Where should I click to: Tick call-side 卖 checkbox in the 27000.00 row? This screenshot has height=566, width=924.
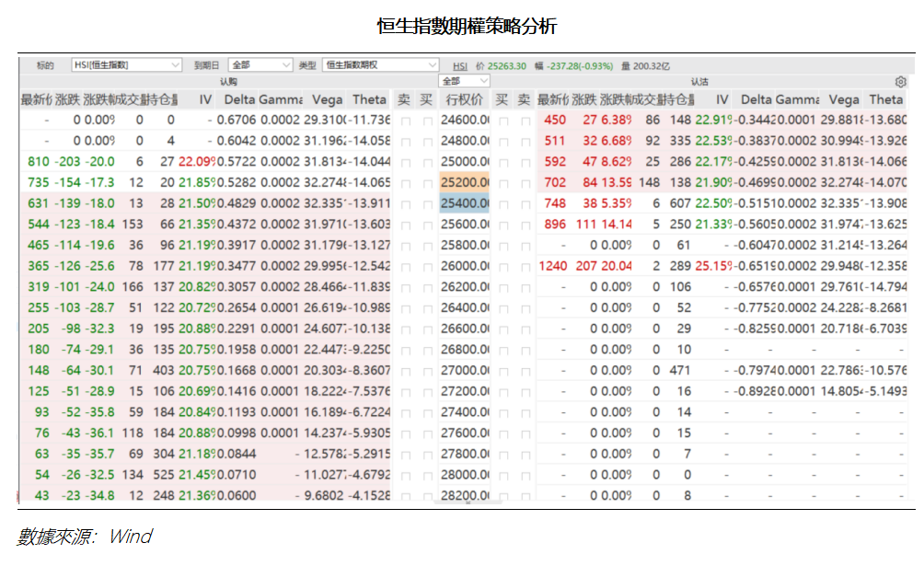[406, 372]
